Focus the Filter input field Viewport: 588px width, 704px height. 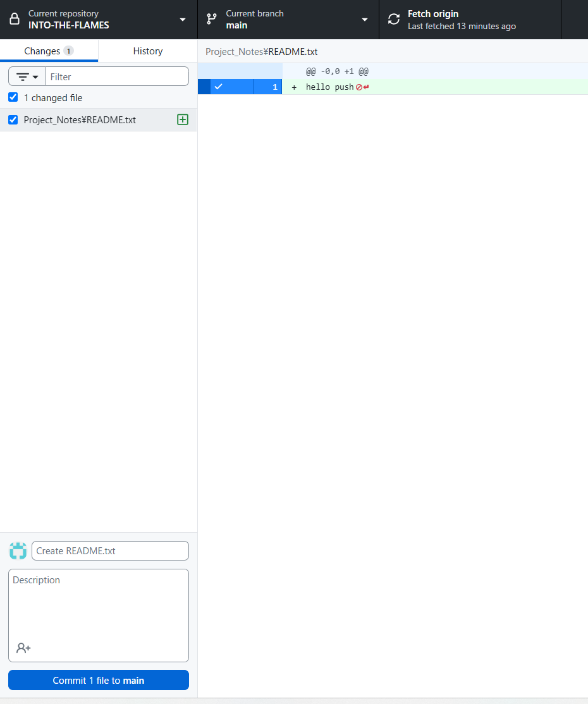point(117,76)
